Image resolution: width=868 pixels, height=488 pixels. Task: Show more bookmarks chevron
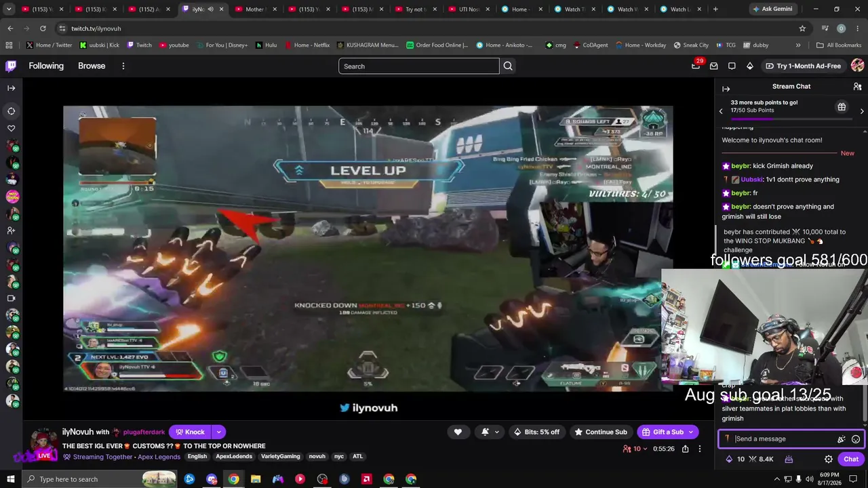[x=798, y=45]
